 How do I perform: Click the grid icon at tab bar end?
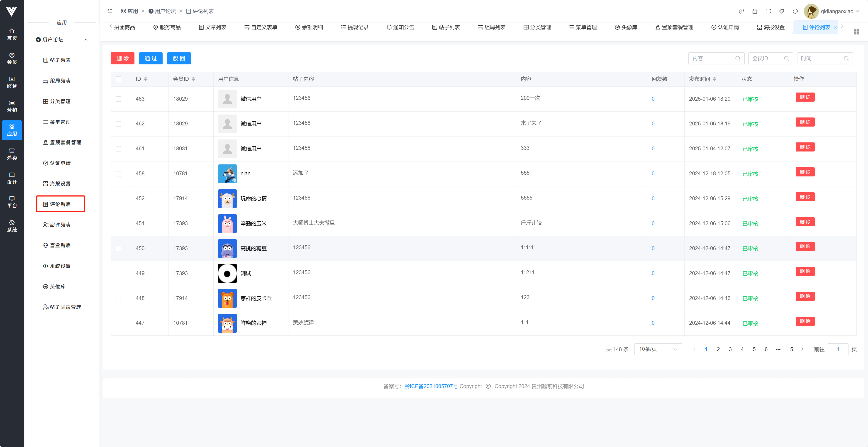[x=856, y=32]
